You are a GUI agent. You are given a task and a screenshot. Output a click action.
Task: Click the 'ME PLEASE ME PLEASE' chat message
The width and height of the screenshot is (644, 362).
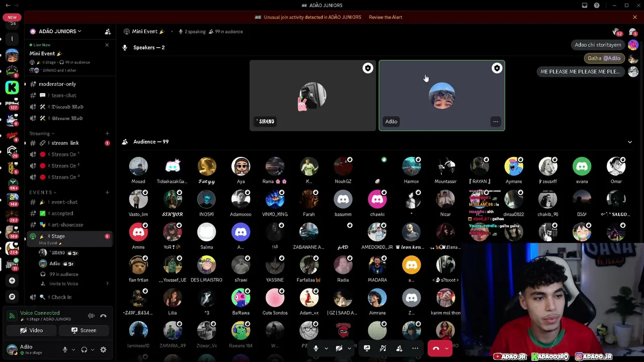coord(580,72)
